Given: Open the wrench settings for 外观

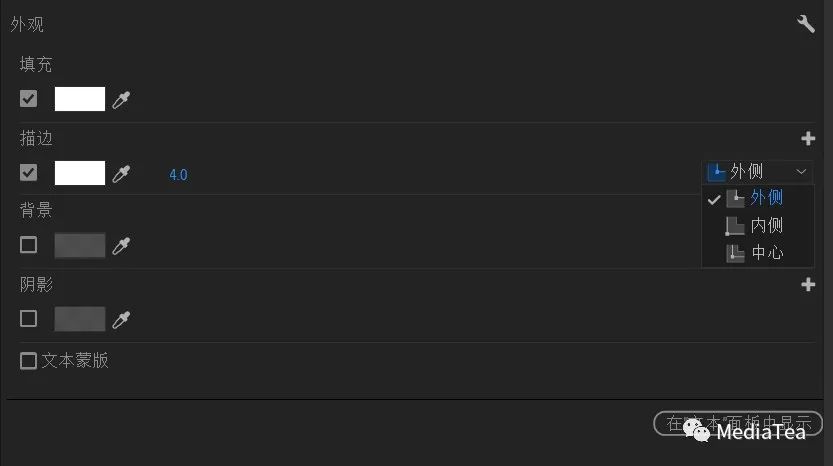Looking at the screenshot, I should [x=805, y=23].
